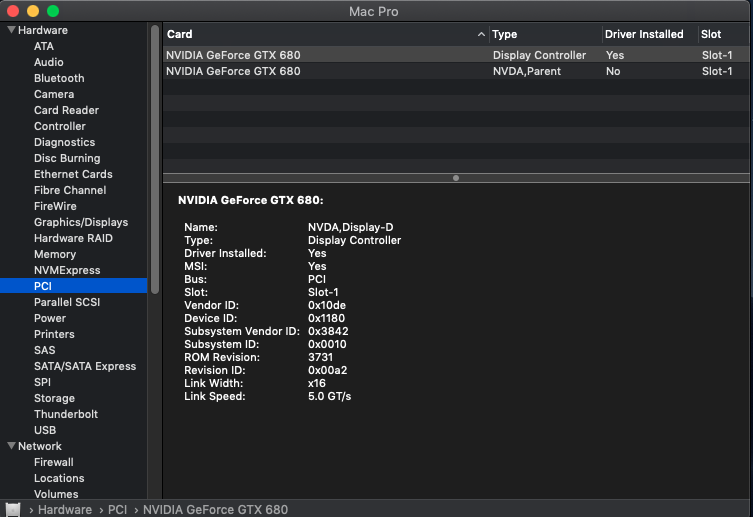753x517 pixels.
Task: Select ATA in the sidebar
Action: 44,46
